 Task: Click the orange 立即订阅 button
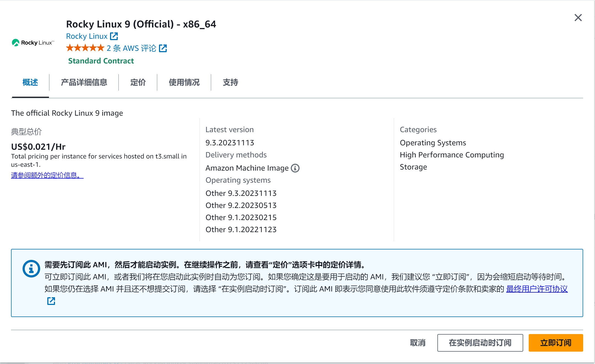tap(555, 343)
